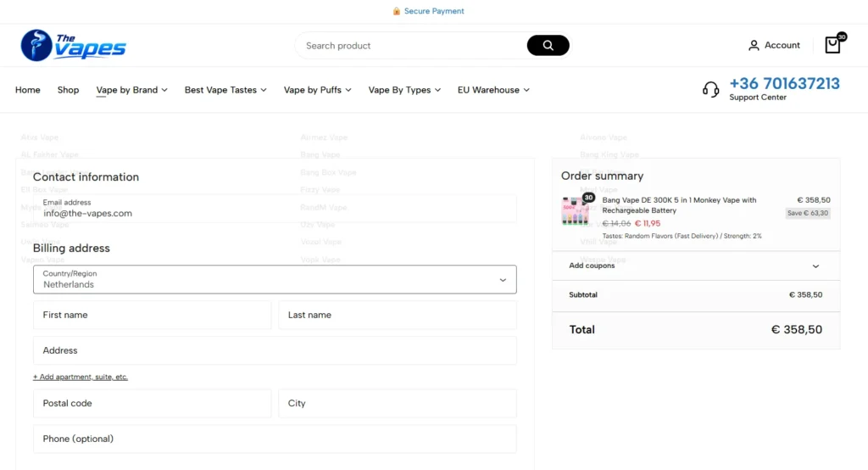Click the Address field
Image resolution: width=868 pixels, height=470 pixels.
coord(275,350)
